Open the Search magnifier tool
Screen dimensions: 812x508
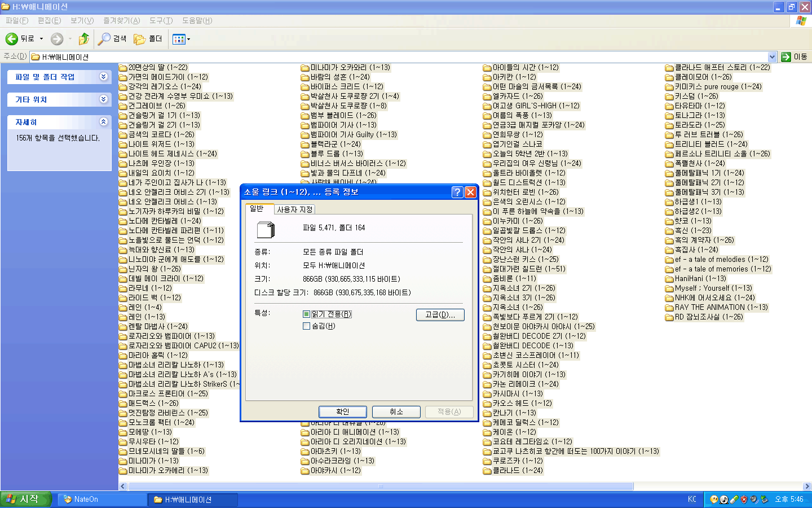(x=104, y=39)
